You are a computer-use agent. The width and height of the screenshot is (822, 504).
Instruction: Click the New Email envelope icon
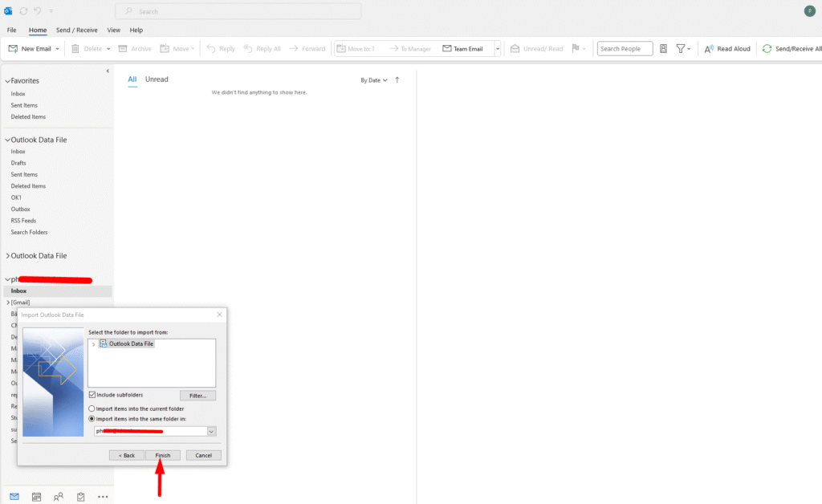point(14,49)
